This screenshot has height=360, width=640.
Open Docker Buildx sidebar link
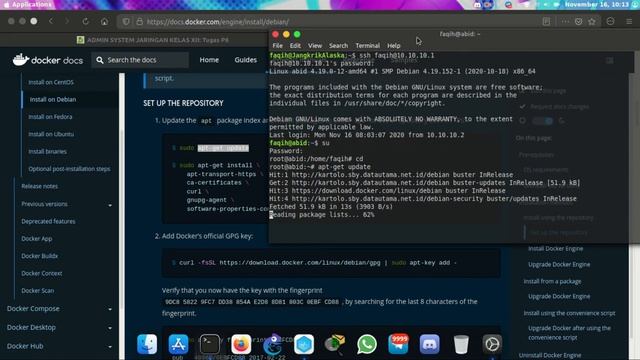[40, 256]
